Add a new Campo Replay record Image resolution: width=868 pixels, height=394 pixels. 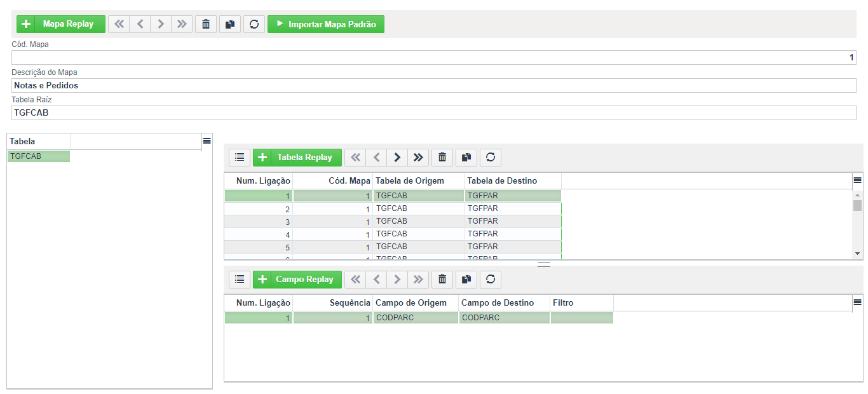[297, 279]
